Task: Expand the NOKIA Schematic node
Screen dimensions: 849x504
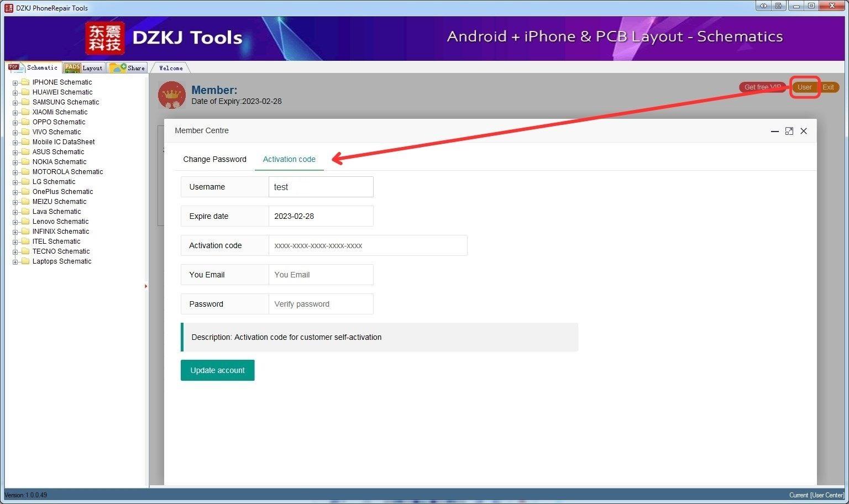Action: (15, 162)
